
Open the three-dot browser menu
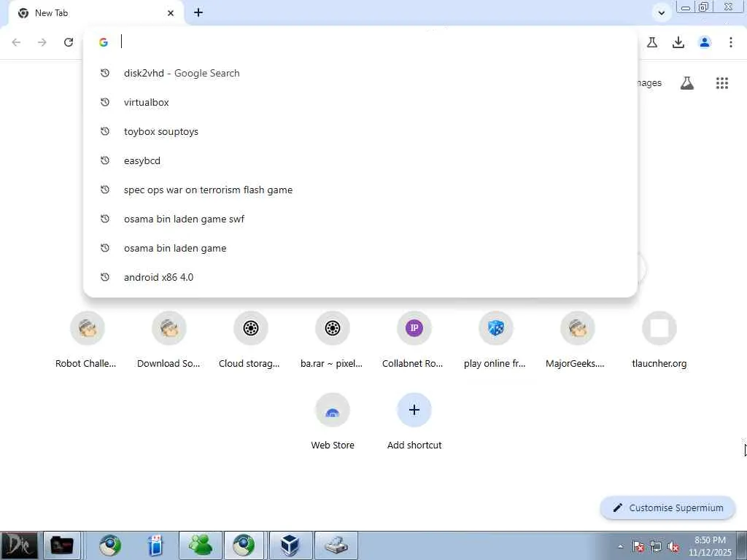731,42
